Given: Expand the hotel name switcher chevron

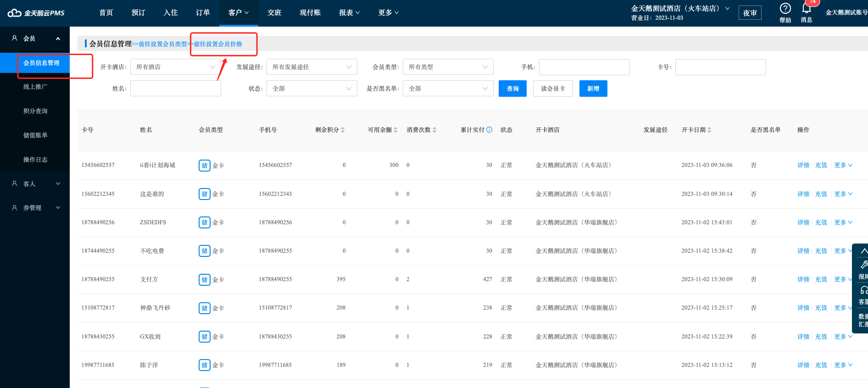Looking at the screenshot, I should tap(727, 8).
